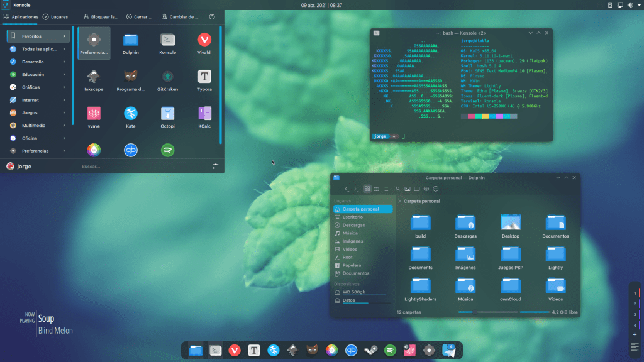Click the Bloquear la... lock button

101,17
